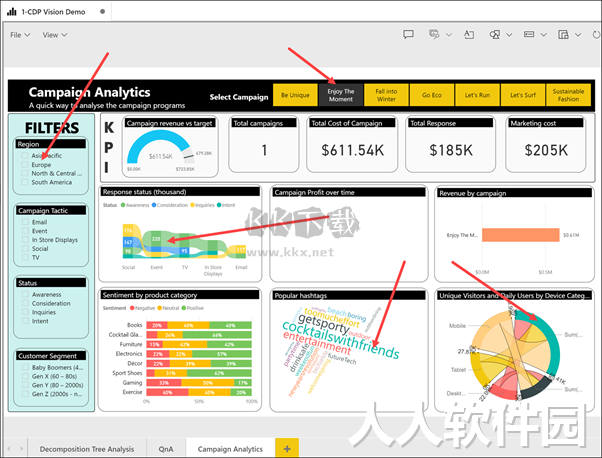Enable the Email campaign tactic checkbox
This screenshot has height=458, width=602.
pos(25,222)
